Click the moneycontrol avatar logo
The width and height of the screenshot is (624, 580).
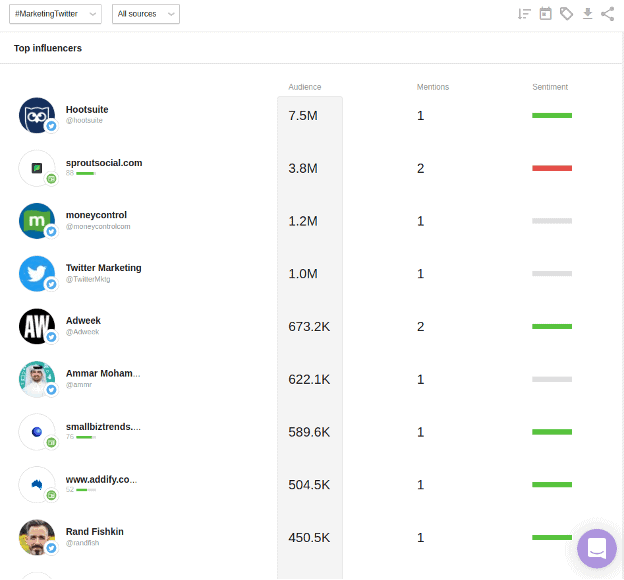37,221
